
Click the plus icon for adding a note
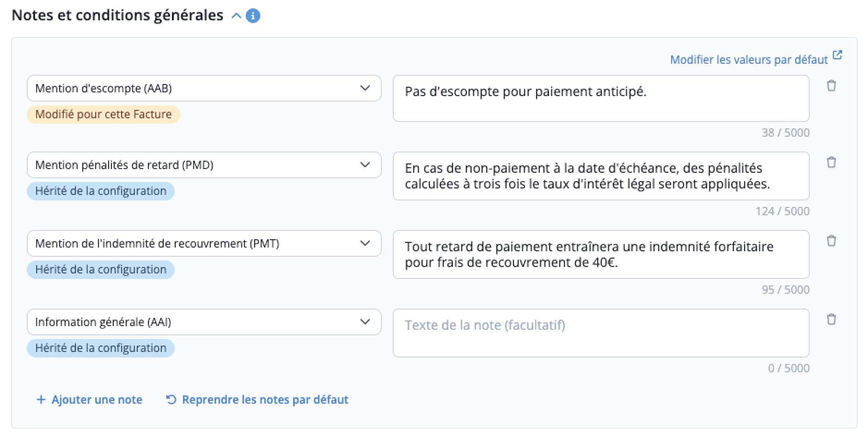click(x=41, y=400)
